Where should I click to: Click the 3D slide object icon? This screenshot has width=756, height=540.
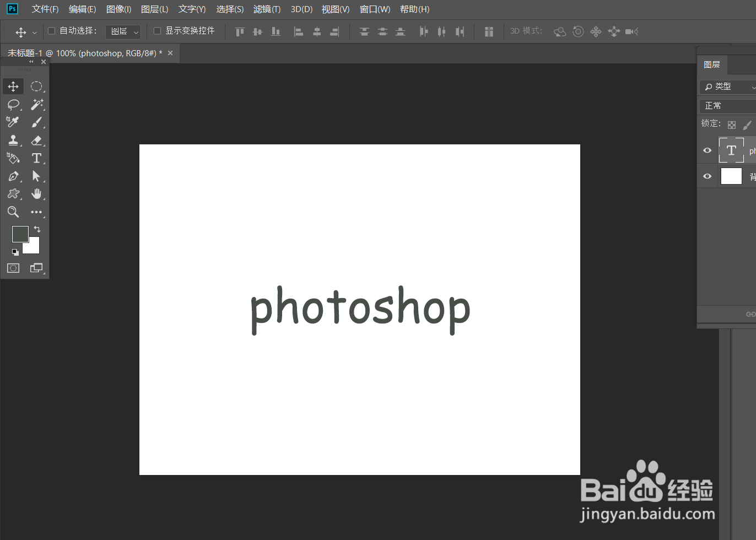pyautogui.click(x=614, y=31)
